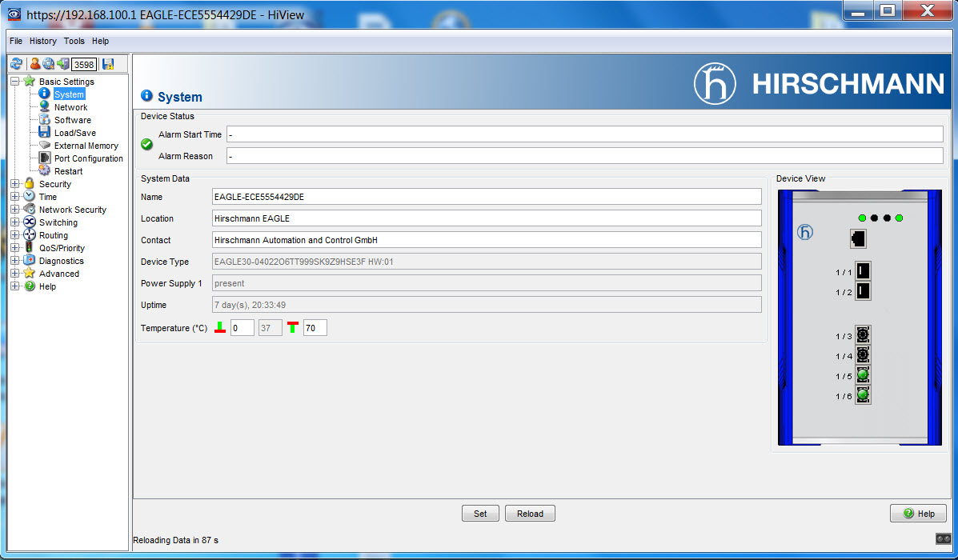Open the globe search toolbar icon
This screenshot has height=560, width=958.
(49, 64)
